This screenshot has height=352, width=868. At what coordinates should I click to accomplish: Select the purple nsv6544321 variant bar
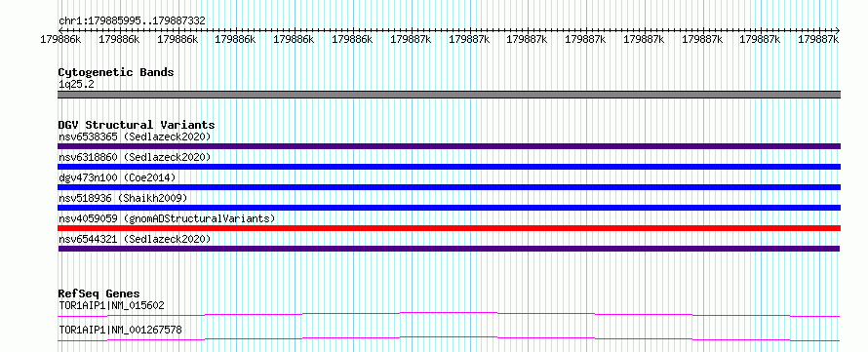[449, 249]
